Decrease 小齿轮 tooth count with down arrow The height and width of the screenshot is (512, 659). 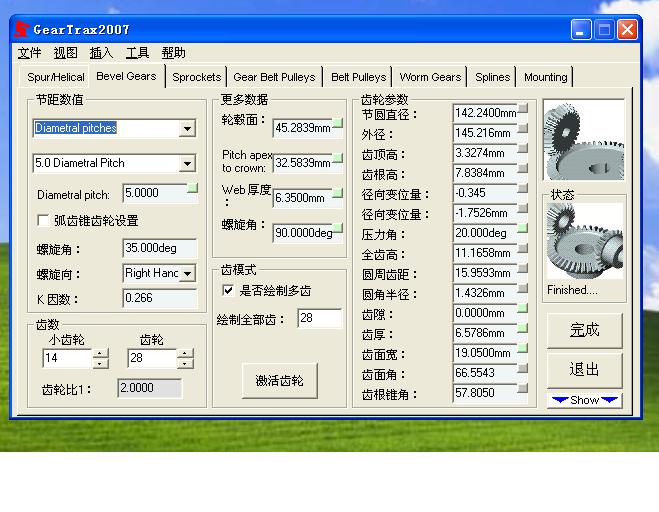coord(100,363)
